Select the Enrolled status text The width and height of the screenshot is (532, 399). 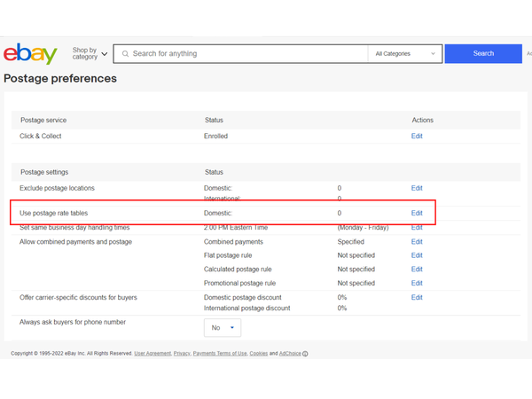click(x=215, y=136)
